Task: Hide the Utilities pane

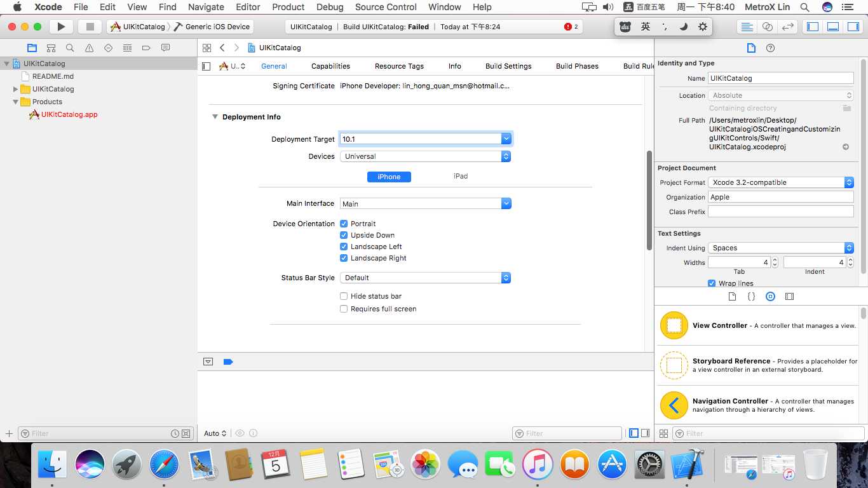Action: [853, 27]
